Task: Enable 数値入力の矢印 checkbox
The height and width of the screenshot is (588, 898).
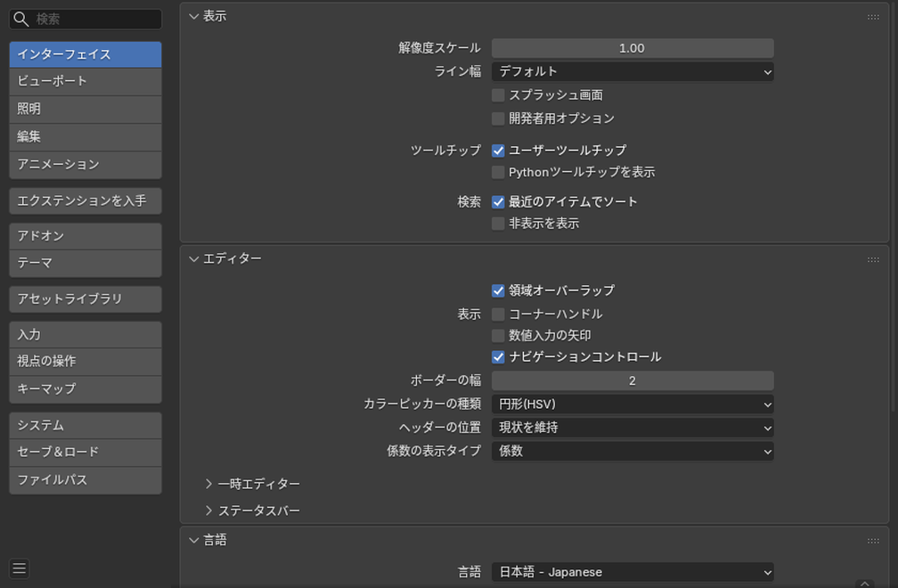Action: coord(498,336)
